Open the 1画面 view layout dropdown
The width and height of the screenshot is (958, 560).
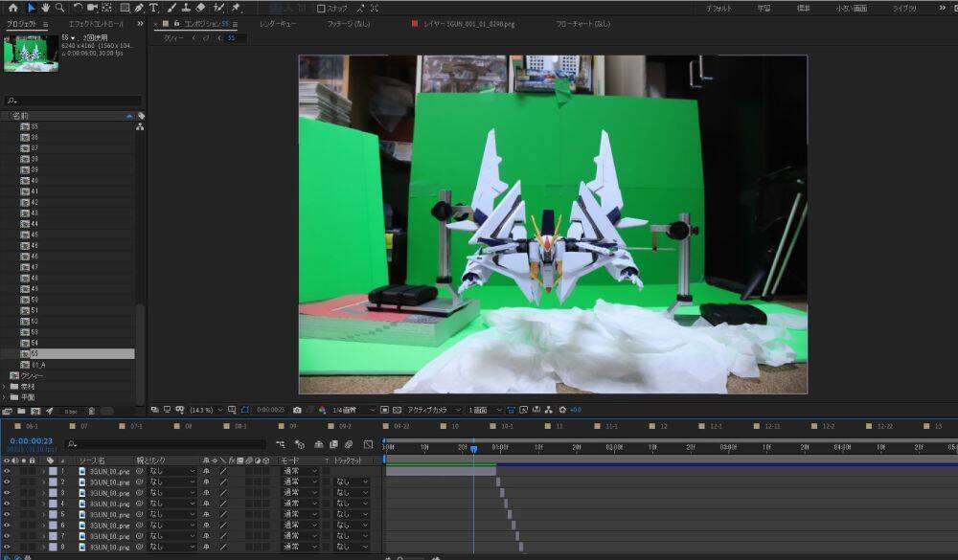coord(485,410)
